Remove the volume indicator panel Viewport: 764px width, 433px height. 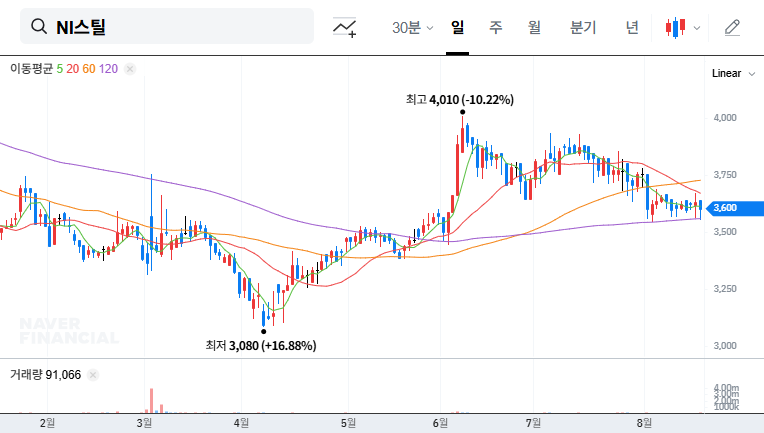(x=93, y=375)
